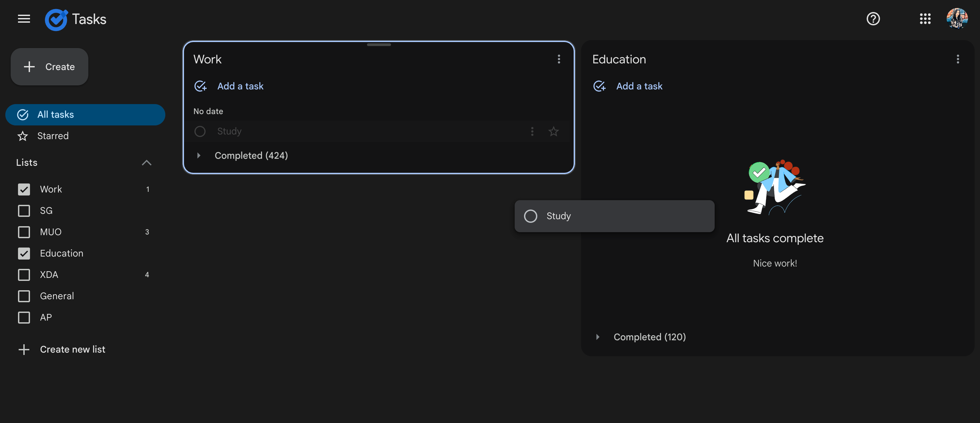The width and height of the screenshot is (980, 423).
Task: Click the Help question mark icon
Action: 873,19
